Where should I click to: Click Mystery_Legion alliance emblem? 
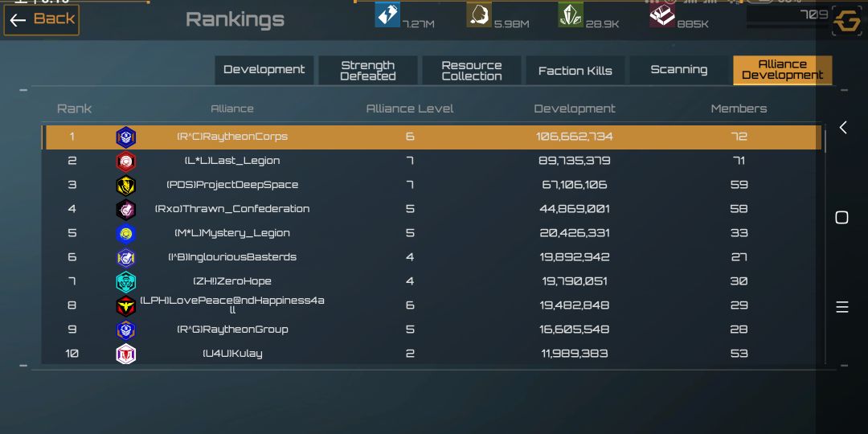125,233
